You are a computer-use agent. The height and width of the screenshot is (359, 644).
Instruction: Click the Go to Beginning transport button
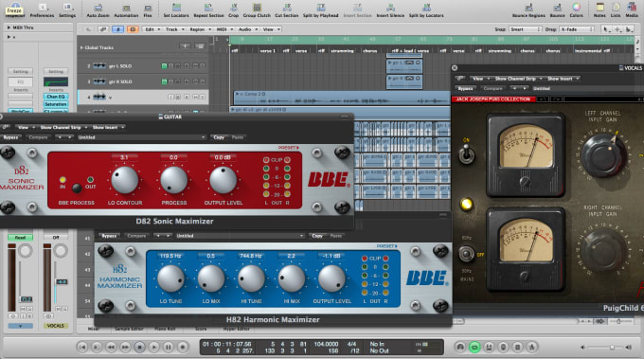[82, 347]
